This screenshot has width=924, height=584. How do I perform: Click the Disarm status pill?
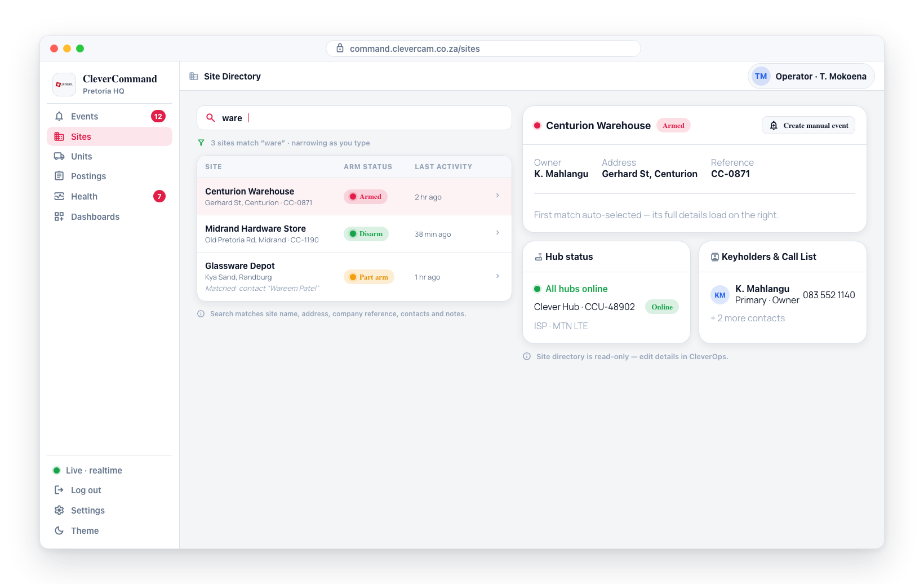pyautogui.click(x=366, y=234)
